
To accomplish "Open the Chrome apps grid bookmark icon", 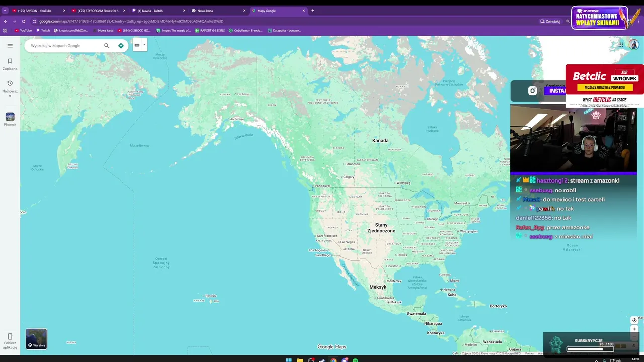I will click(x=5, y=30).
